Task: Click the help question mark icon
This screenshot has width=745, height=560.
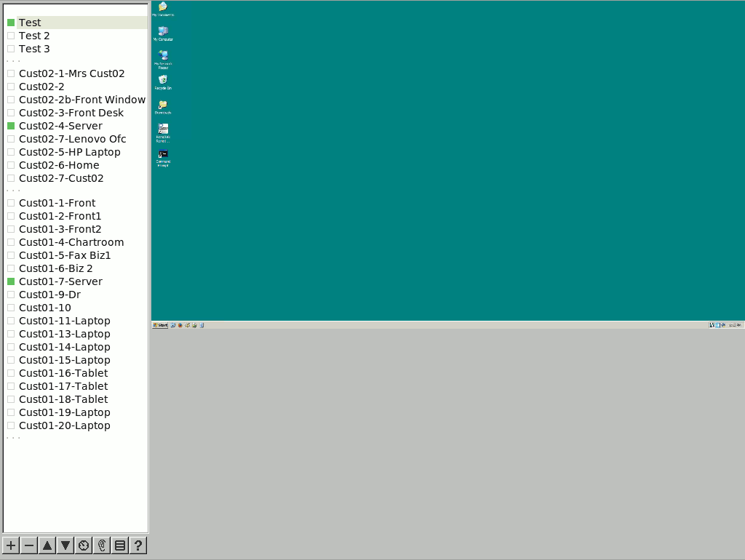Action: click(138, 545)
